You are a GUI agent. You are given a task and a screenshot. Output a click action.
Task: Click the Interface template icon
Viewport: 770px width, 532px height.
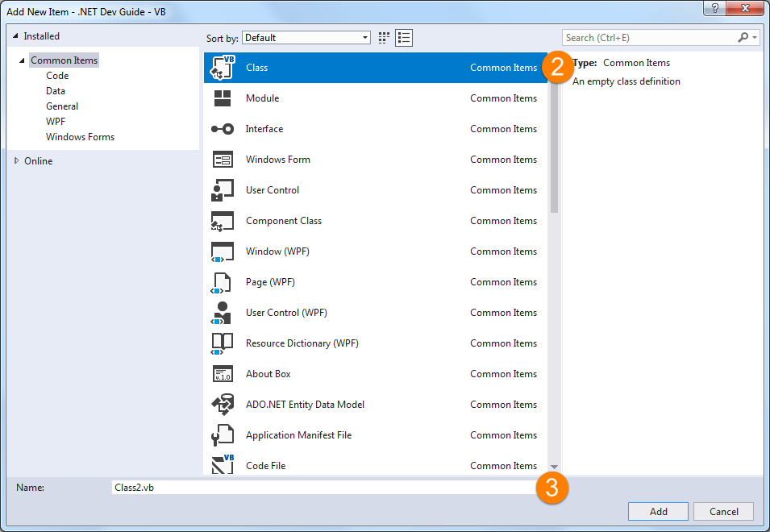(x=223, y=129)
